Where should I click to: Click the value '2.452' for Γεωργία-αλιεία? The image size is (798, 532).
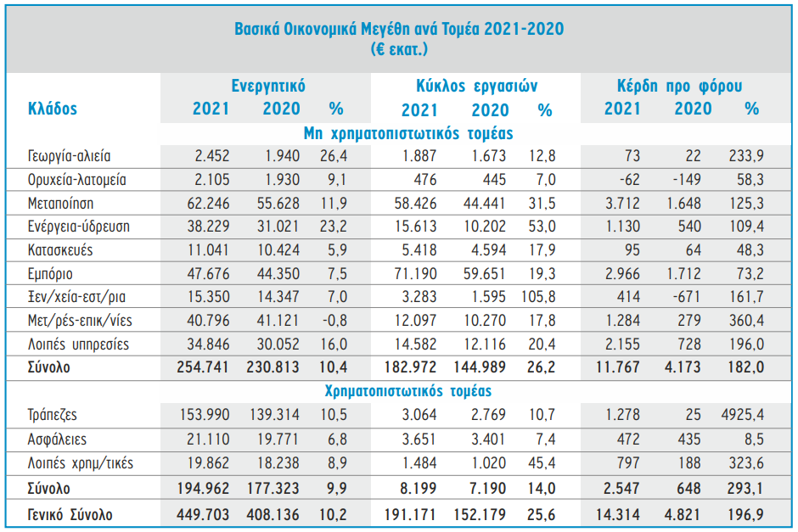point(212,155)
